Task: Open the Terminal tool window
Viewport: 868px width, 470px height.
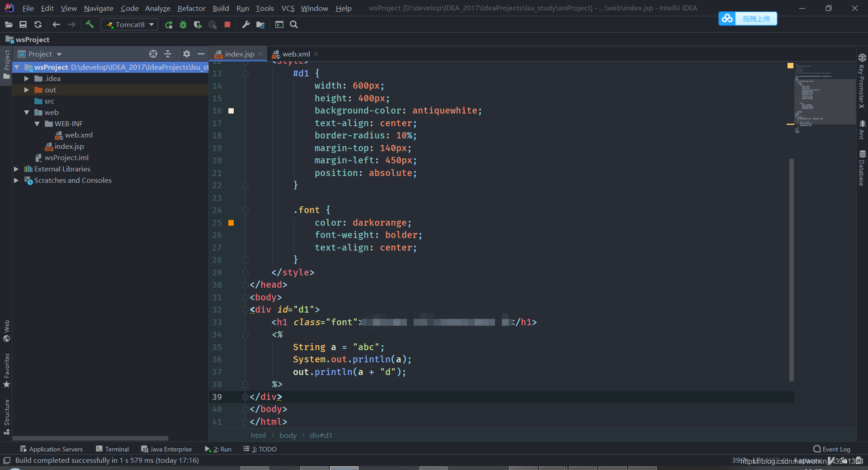Action: (x=113, y=449)
